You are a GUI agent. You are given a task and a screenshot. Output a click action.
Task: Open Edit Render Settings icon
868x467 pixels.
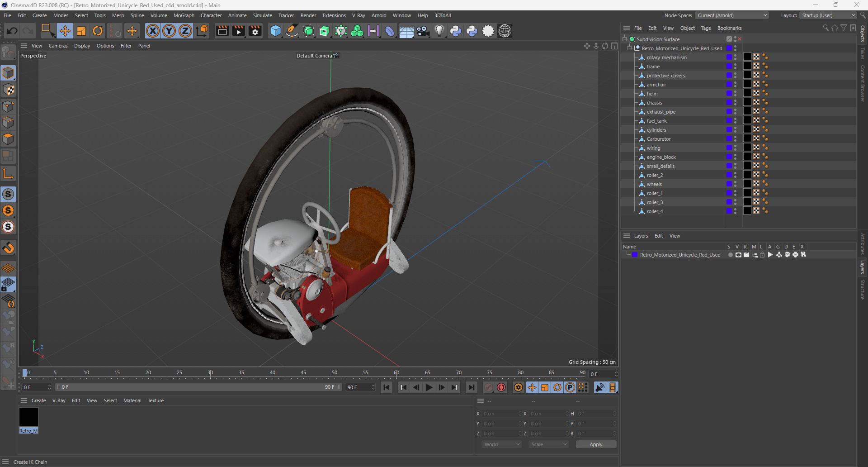coord(255,31)
